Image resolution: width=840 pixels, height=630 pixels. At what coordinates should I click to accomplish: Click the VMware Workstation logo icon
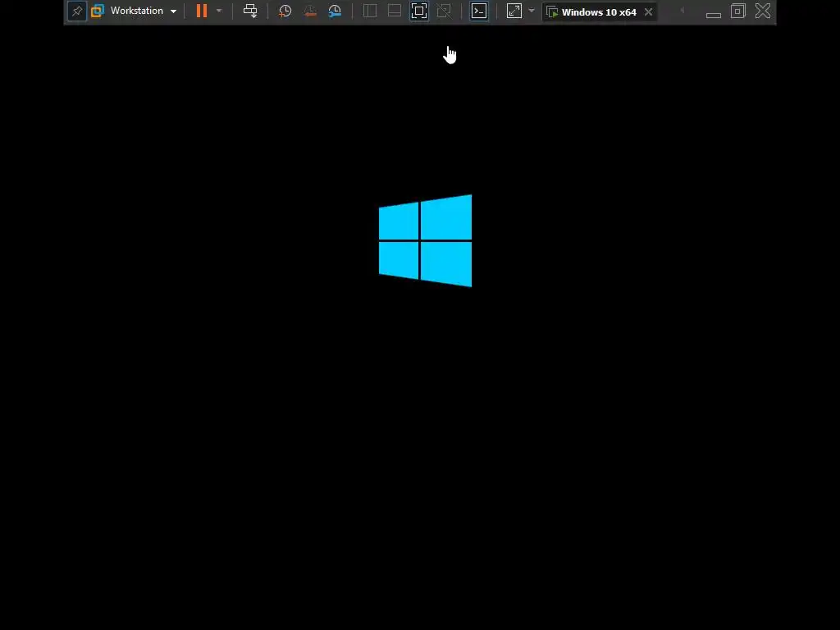coord(98,11)
